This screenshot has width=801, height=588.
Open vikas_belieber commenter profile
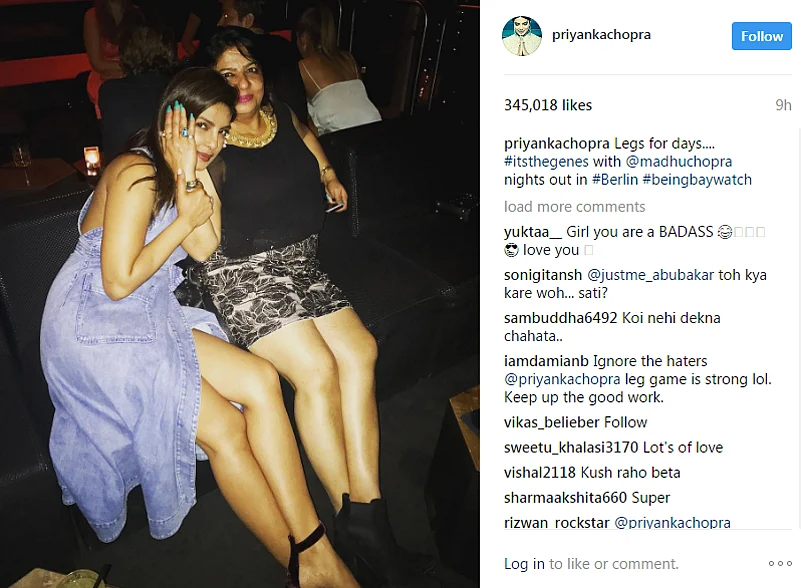(x=552, y=422)
